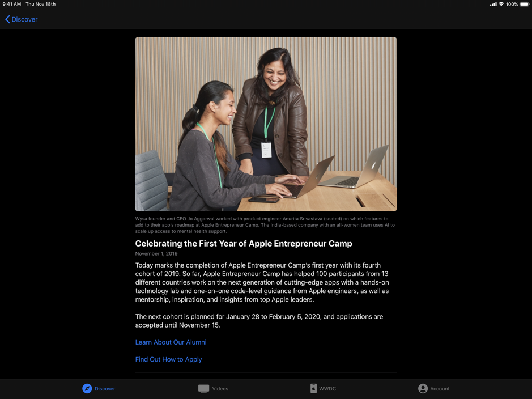Tap the photo caption about Wysa founder
The width and height of the screenshot is (532, 399).
coord(265,225)
